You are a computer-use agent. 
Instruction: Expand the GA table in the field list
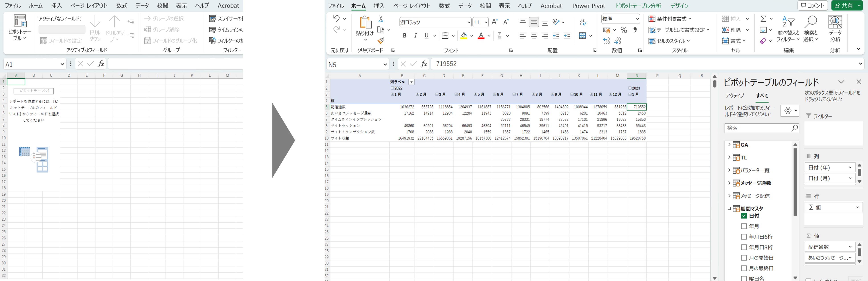(729, 145)
